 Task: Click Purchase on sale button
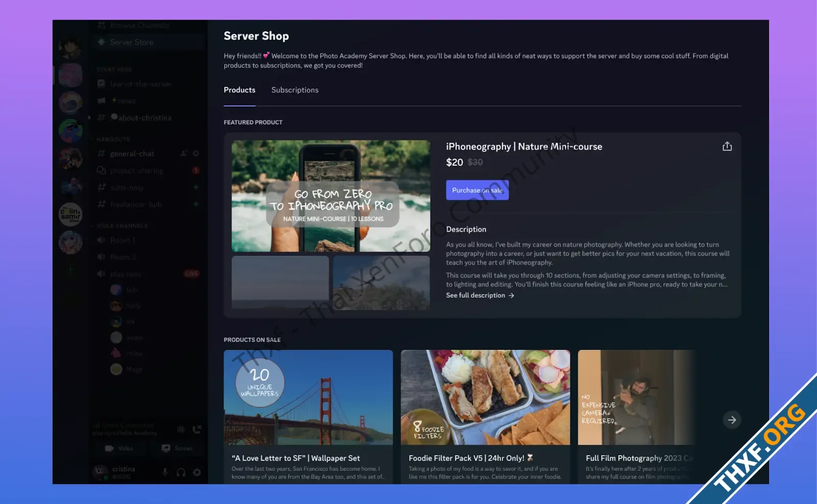tap(477, 190)
